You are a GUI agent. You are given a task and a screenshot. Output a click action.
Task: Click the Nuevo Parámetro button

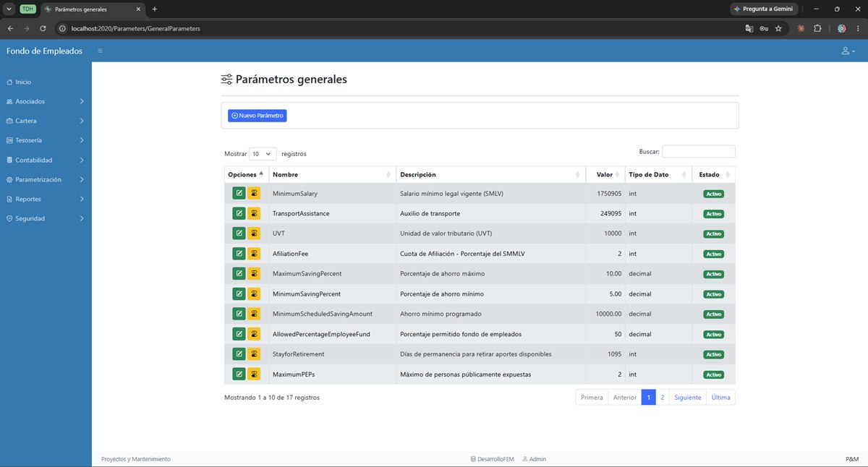258,116
